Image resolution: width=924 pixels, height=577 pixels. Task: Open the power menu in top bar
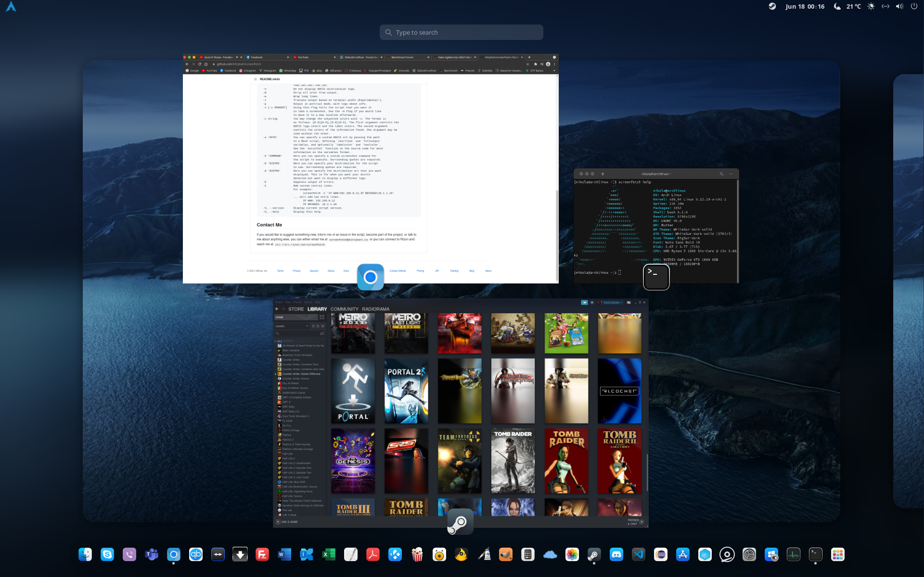pyautogui.click(x=914, y=6)
